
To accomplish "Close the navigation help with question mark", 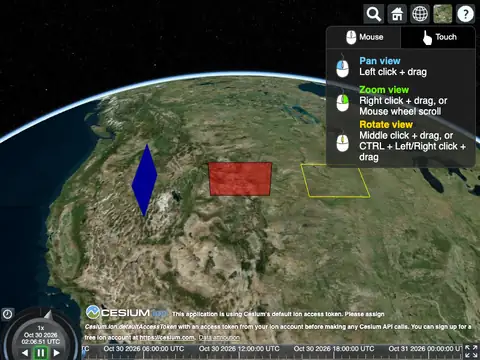I will [x=465, y=14].
